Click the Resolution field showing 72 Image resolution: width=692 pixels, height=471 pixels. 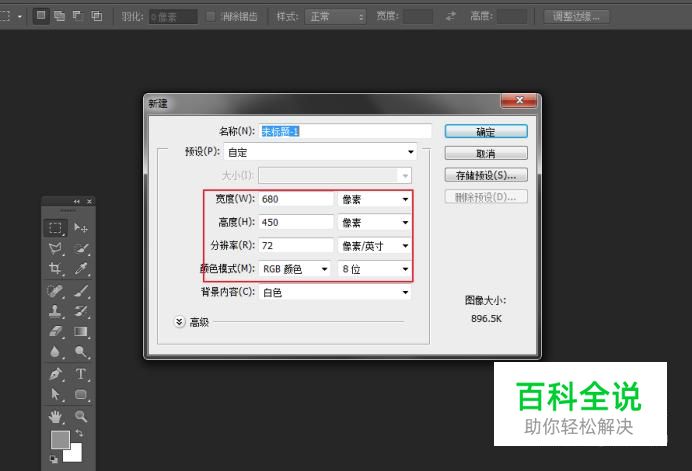coord(296,245)
